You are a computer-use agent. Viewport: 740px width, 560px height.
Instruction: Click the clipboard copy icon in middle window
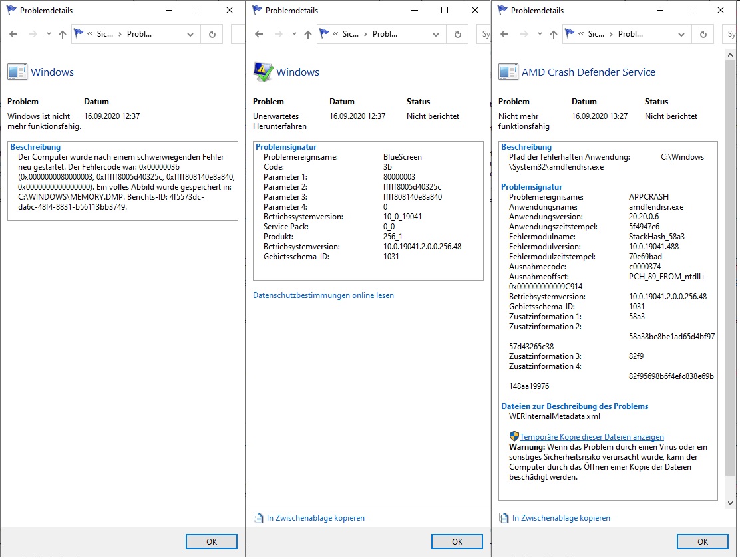coord(258,518)
